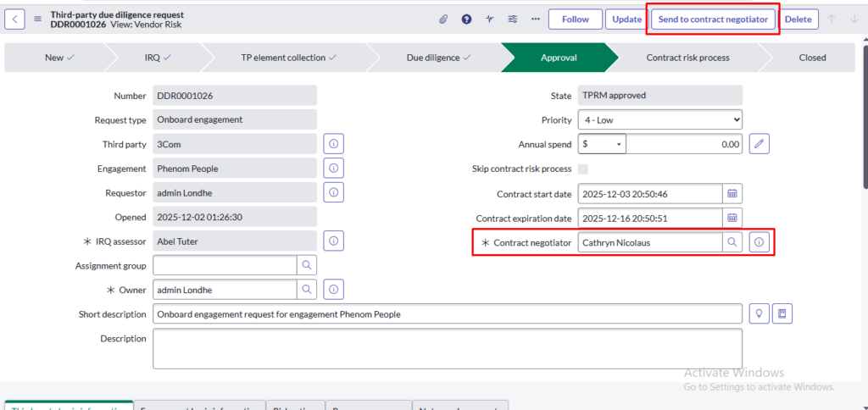This screenshot has width=868, height=410.
Task: Expand the Priority dropdown
Action: pos(659,120)
